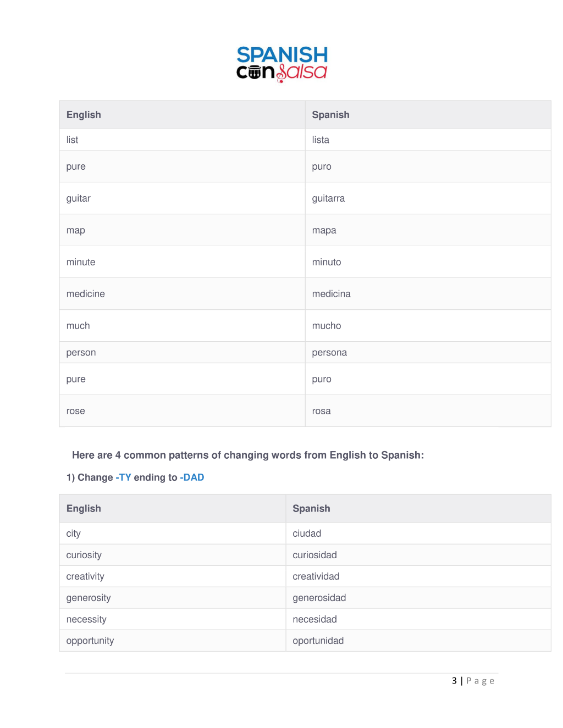Click the blue -DAD text

[x=192, y=477]
